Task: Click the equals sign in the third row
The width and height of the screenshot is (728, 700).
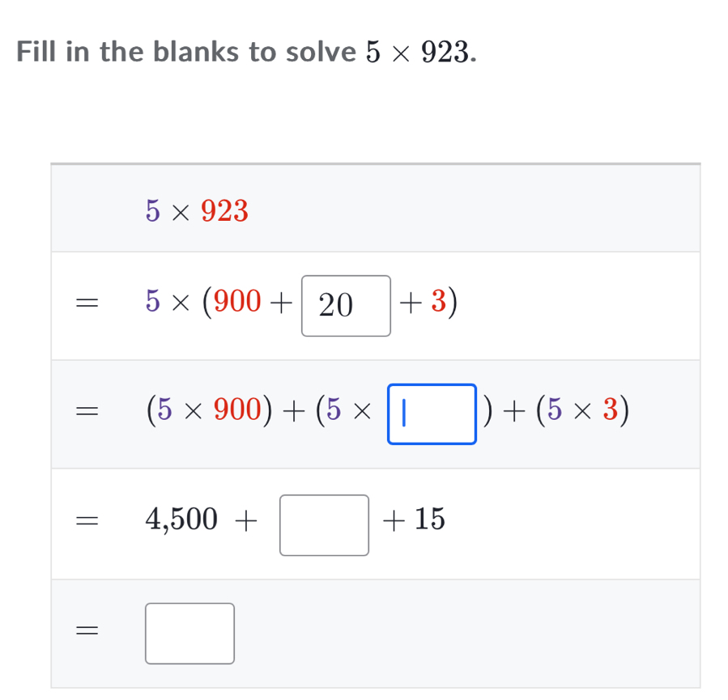Action: point(85,413)
